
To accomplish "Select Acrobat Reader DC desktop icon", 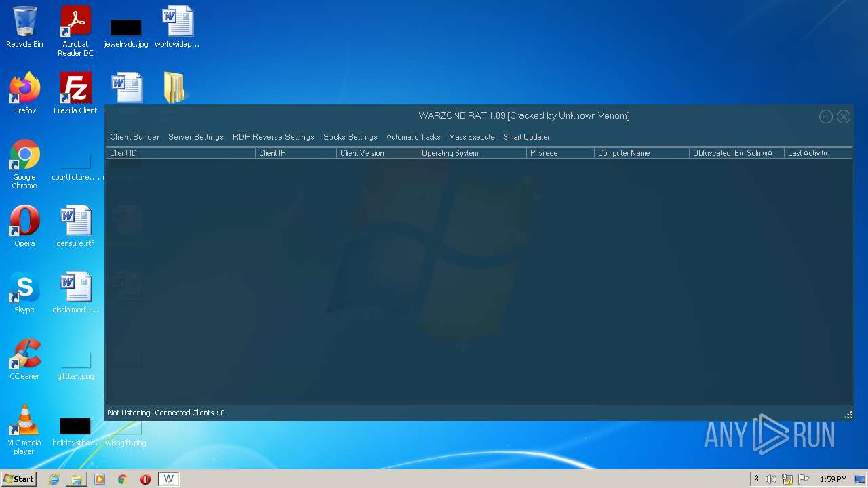I will [75, 31].
